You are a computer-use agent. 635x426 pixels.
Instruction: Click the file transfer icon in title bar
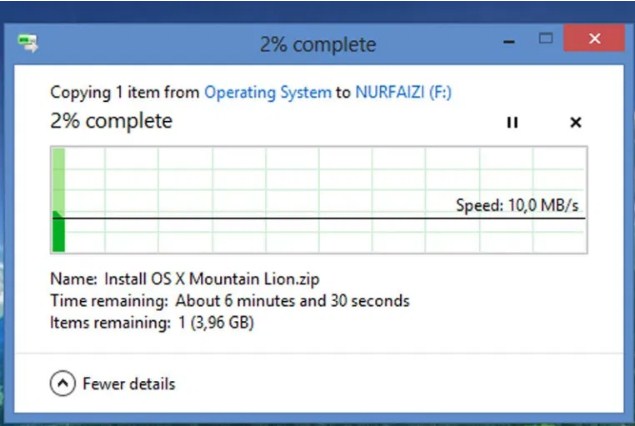point(28,43)
